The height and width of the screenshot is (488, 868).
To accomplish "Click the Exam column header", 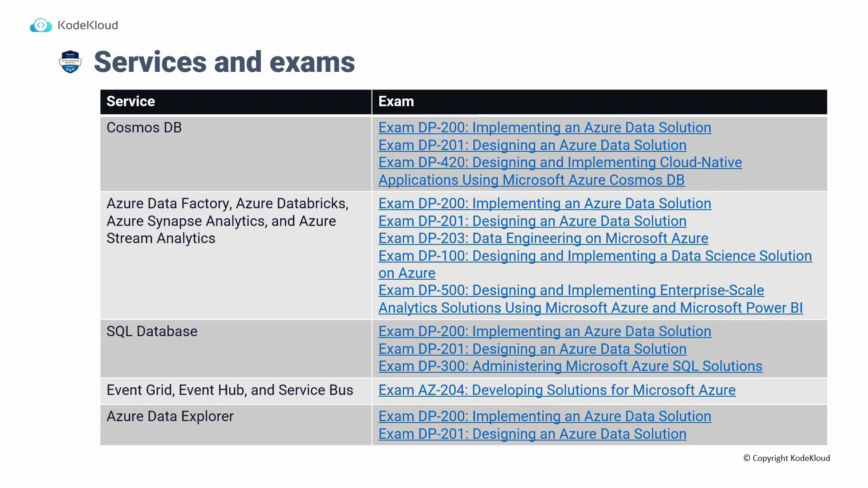I will (x=396, y=102).
